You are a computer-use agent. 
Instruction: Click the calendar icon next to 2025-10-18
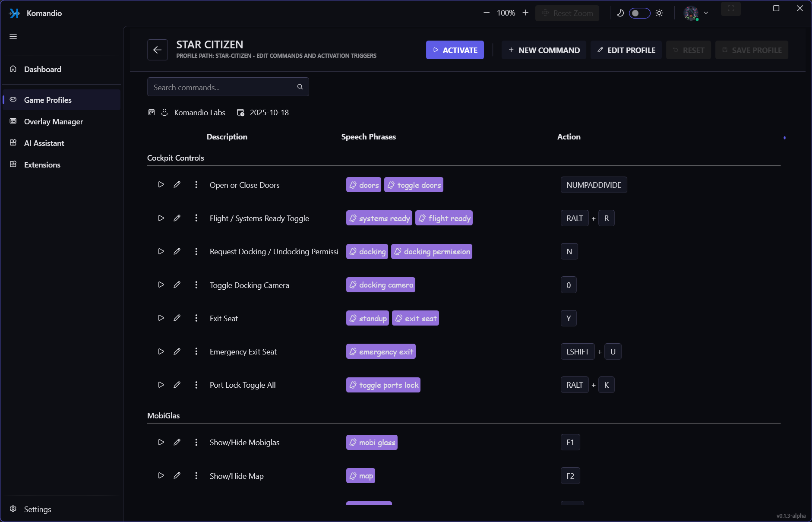coord(240,112)
